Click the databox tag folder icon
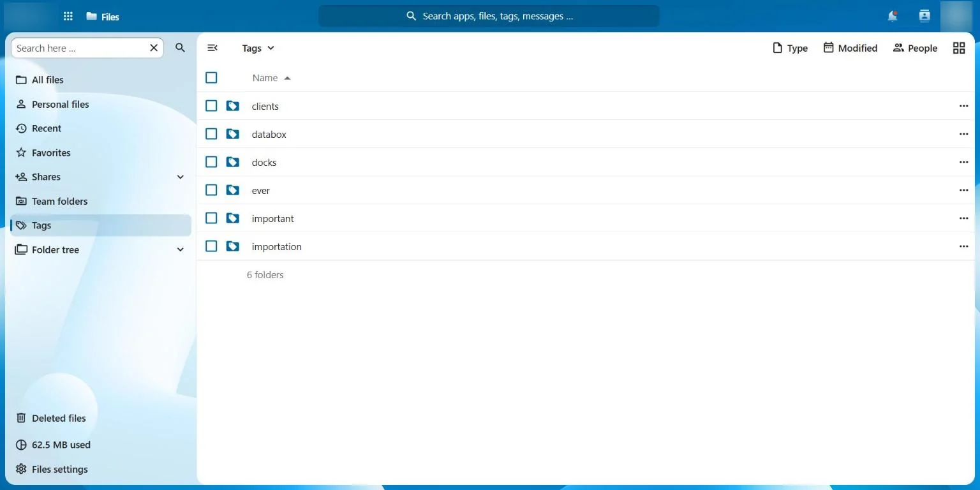This screenshot has width=980, height=490. pos(233,134)
